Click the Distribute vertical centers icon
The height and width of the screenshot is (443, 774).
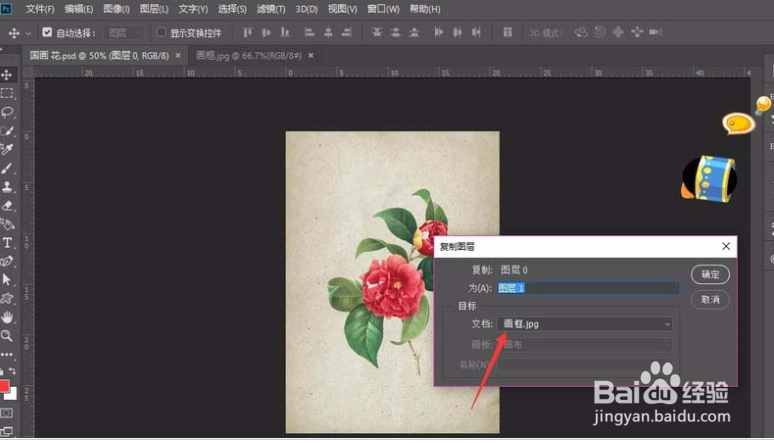tap(395, 33)
